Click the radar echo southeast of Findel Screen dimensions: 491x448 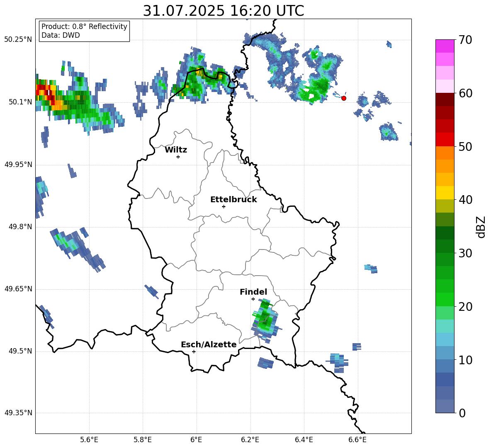click(265, 320)
